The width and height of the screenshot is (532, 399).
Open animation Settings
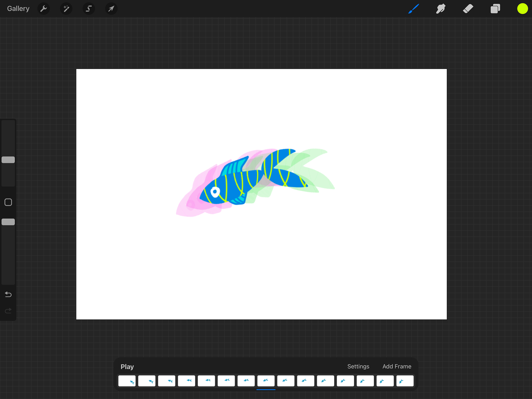point(358,366)
